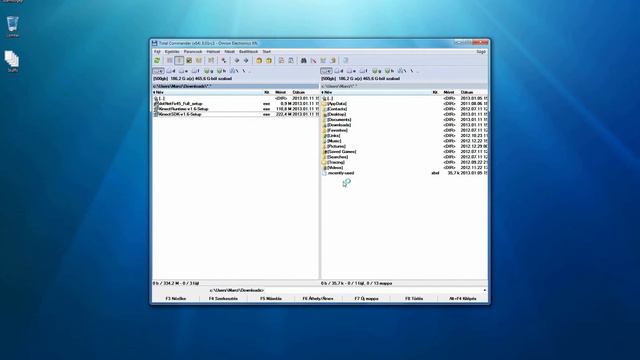Select the highlighted full details view icon
640x360 pixels.
pos(179,60)
